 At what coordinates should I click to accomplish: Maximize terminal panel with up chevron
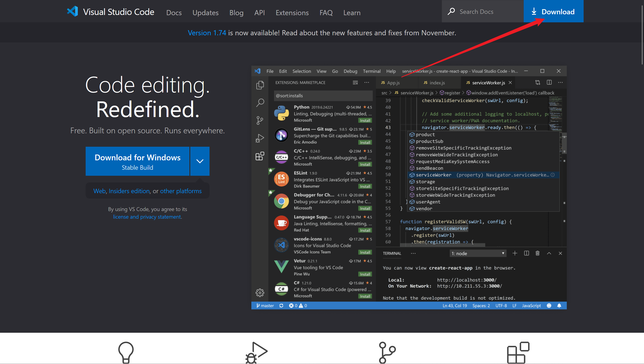549,253
